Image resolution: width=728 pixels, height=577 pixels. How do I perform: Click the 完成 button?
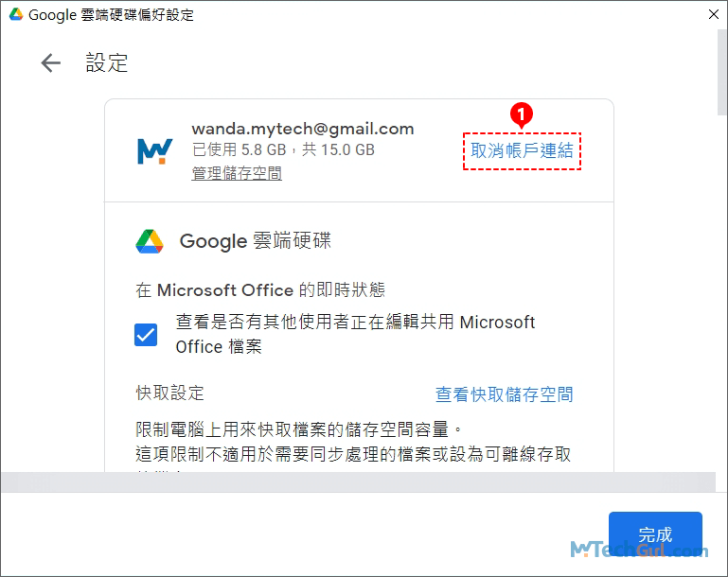pos(655,533)
